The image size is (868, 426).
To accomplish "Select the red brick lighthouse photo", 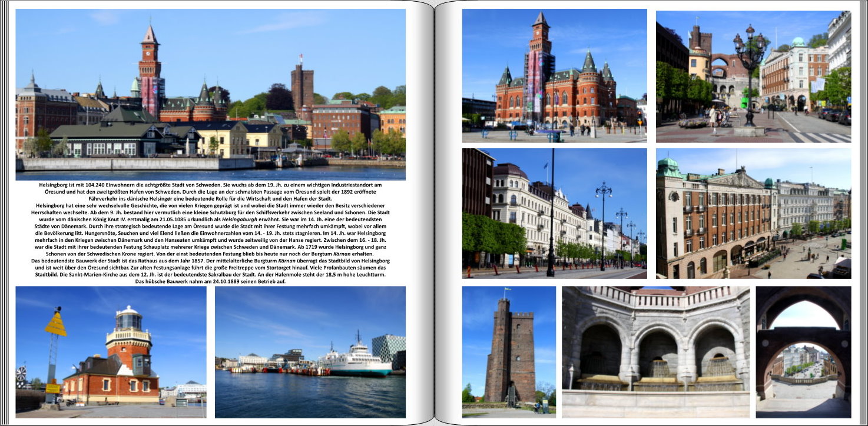I will point(111,352).
